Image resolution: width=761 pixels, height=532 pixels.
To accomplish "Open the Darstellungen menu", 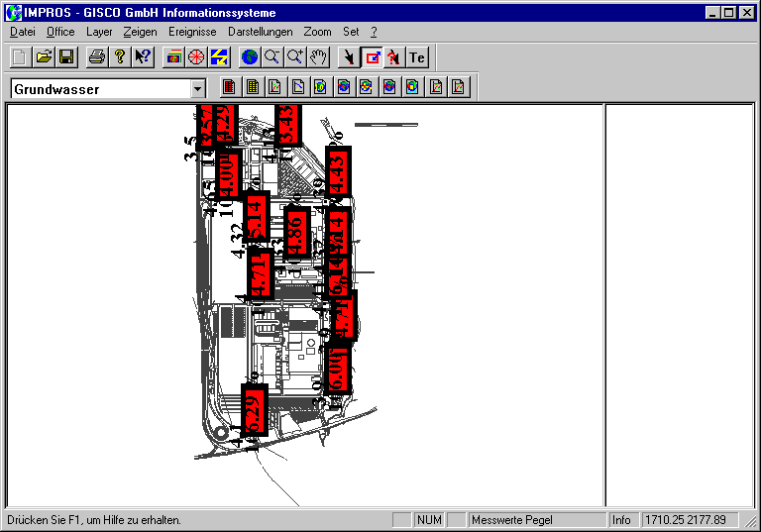I will pos(262,32).
